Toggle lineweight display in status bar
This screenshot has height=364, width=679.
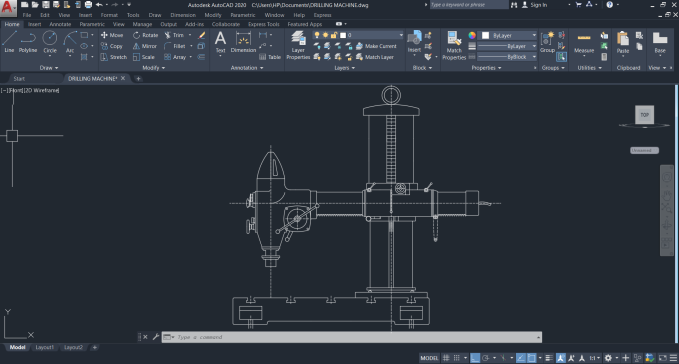coord(549,358)
